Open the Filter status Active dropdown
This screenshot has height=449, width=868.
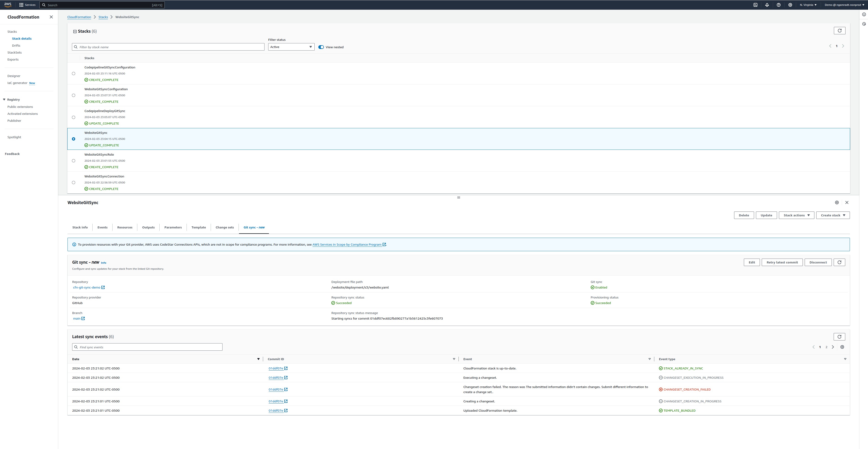(x=291, y=47)
